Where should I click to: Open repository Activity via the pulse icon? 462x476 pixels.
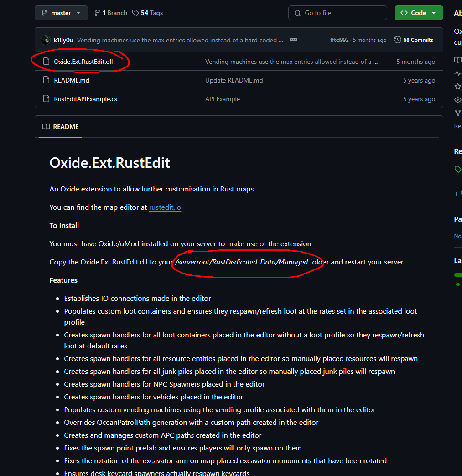tap(457, 73)
